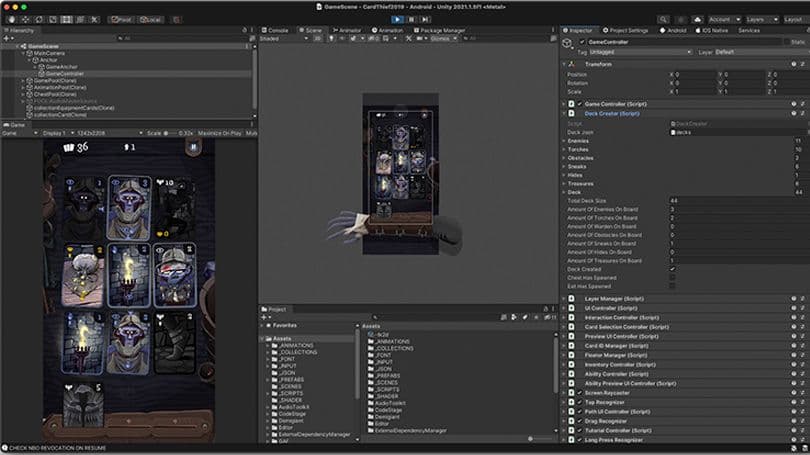This screenshot has width=810, height=455.
Task: Open the iOS Native tab
Action: click(711, 30)
